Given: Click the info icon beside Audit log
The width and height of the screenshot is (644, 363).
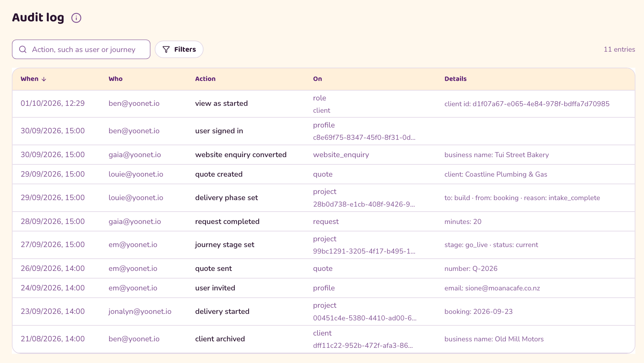Looking at the screenshot, I should (76, 18).
